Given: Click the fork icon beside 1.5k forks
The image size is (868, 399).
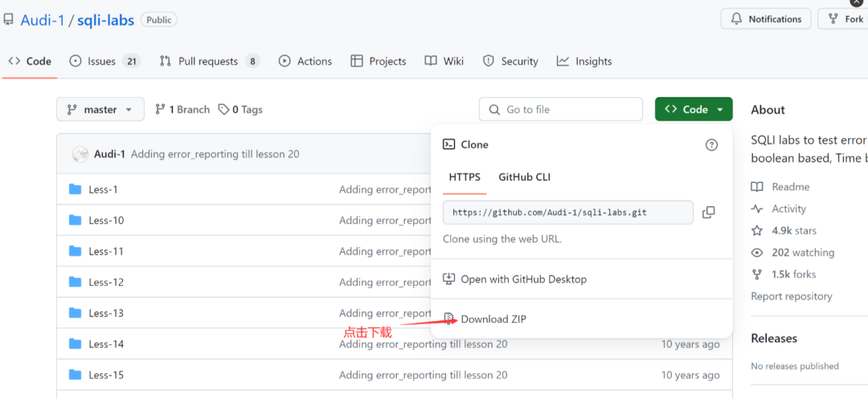Looking at the screenshot, I should click(x=757, y=274).
